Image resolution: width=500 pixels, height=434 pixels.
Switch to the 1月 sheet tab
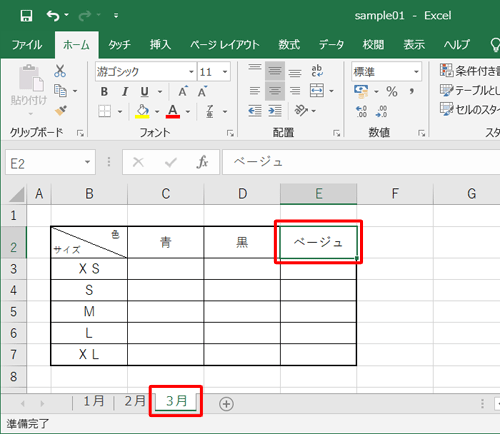(94, 401)
